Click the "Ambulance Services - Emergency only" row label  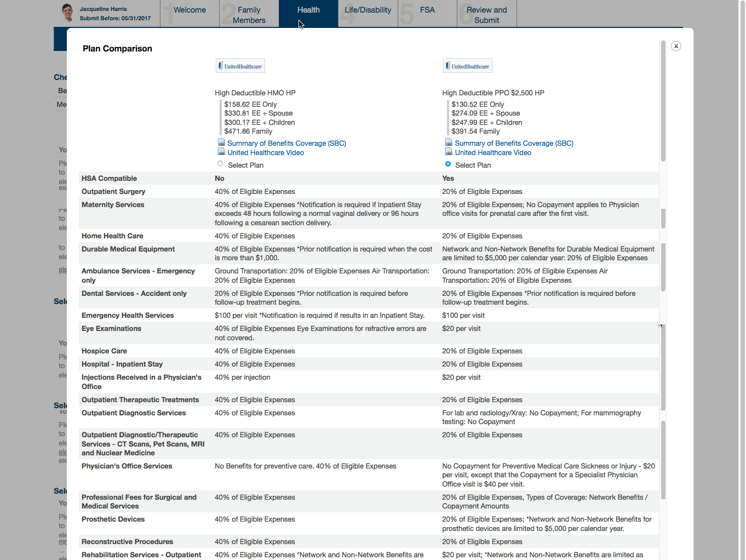click(x=138, y=276)
